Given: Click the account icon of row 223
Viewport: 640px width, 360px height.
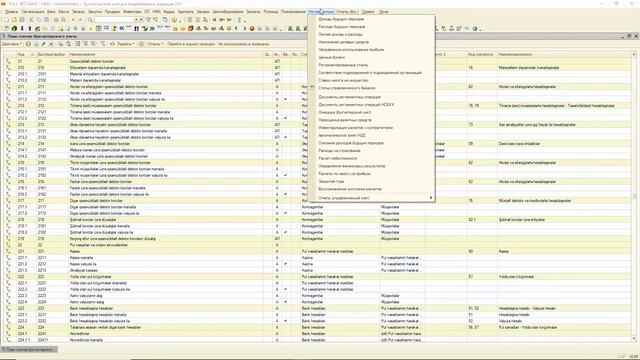Looking at the screenshot, I should pyautogui.click(x=9, y=308).
